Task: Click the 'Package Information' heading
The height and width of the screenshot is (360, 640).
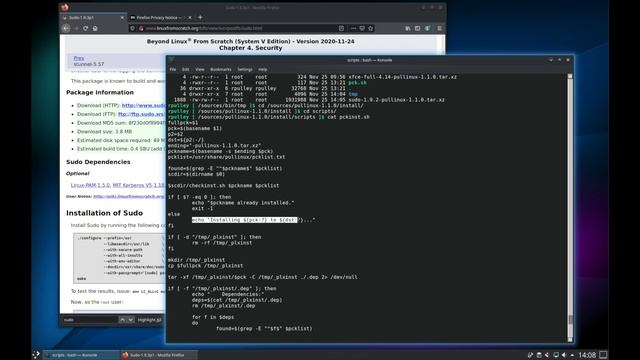Action: coord(100,93)
